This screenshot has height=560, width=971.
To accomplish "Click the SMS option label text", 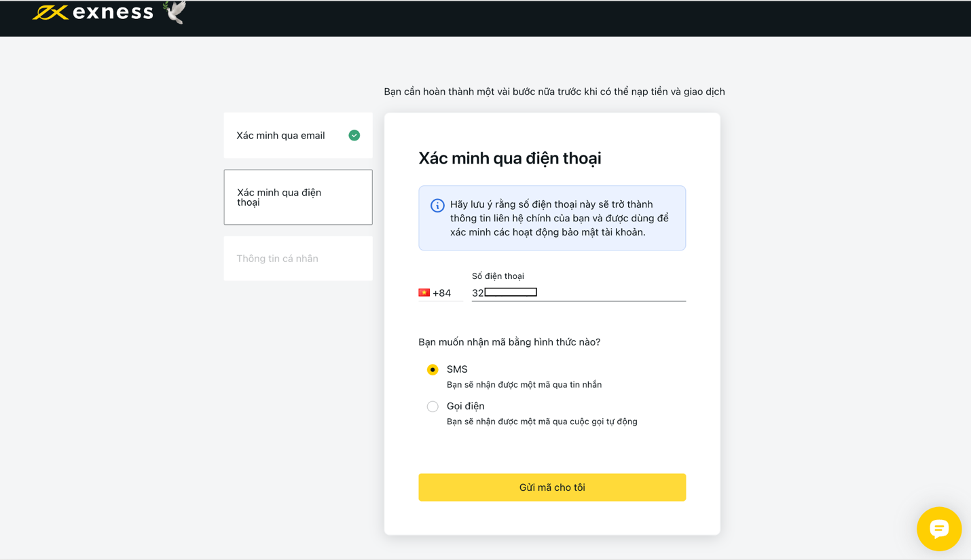I will point(457,369).
